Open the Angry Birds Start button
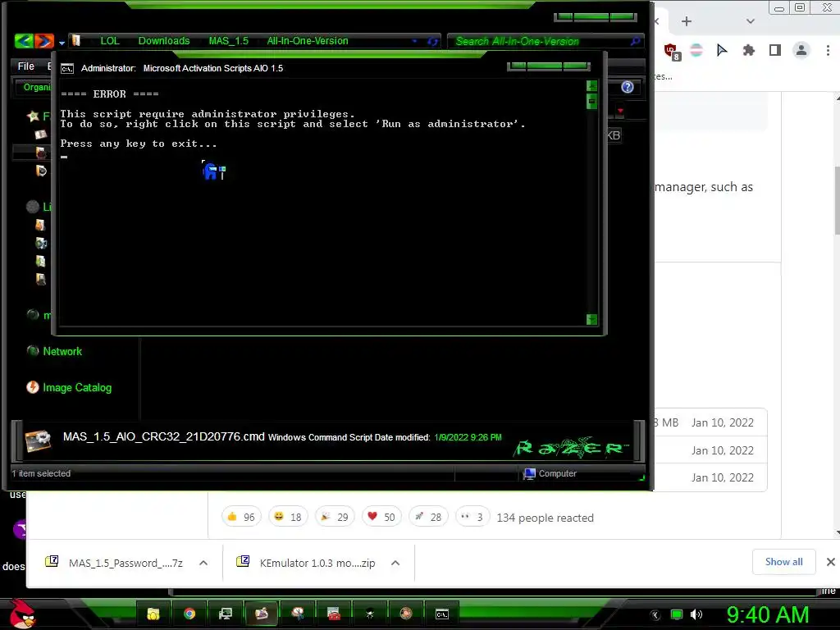840x630 pixels. 21,614
